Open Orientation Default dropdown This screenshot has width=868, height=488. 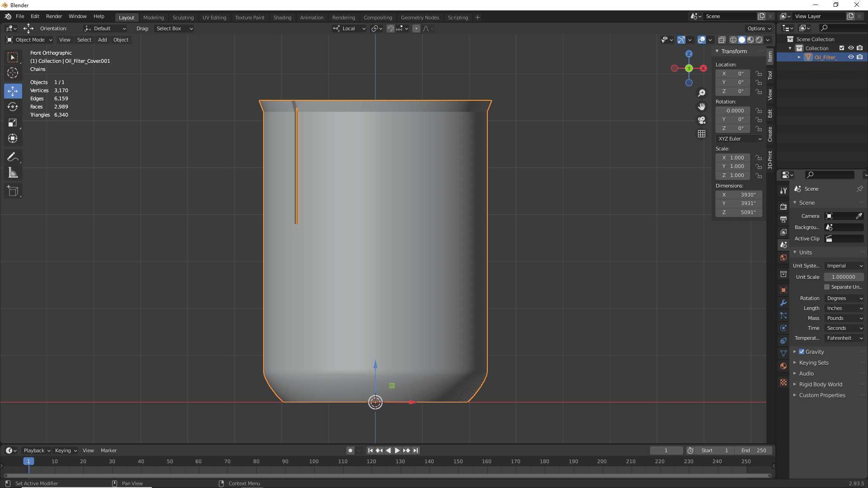pyautogui.click(x=105, y=28)
